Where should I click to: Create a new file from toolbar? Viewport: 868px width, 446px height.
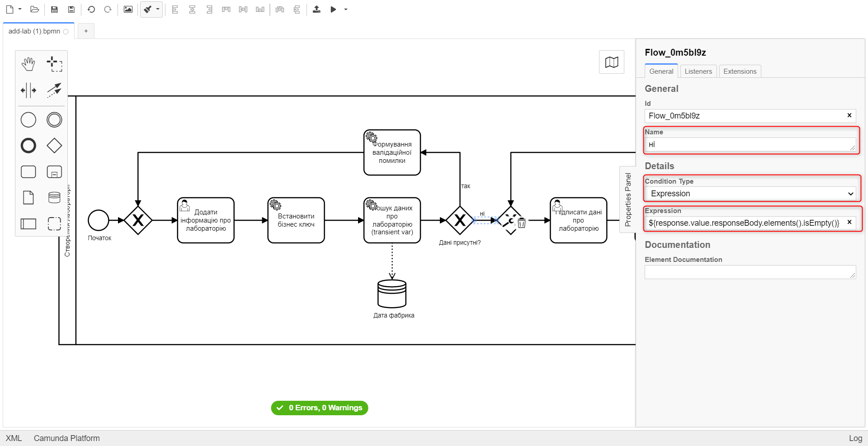tap(9, 9)
